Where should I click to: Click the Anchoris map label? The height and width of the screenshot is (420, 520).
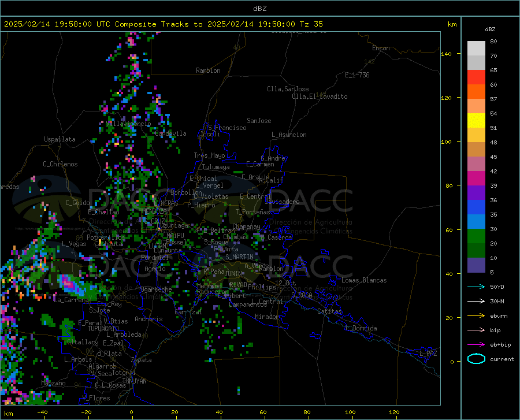tap(148, 319)
